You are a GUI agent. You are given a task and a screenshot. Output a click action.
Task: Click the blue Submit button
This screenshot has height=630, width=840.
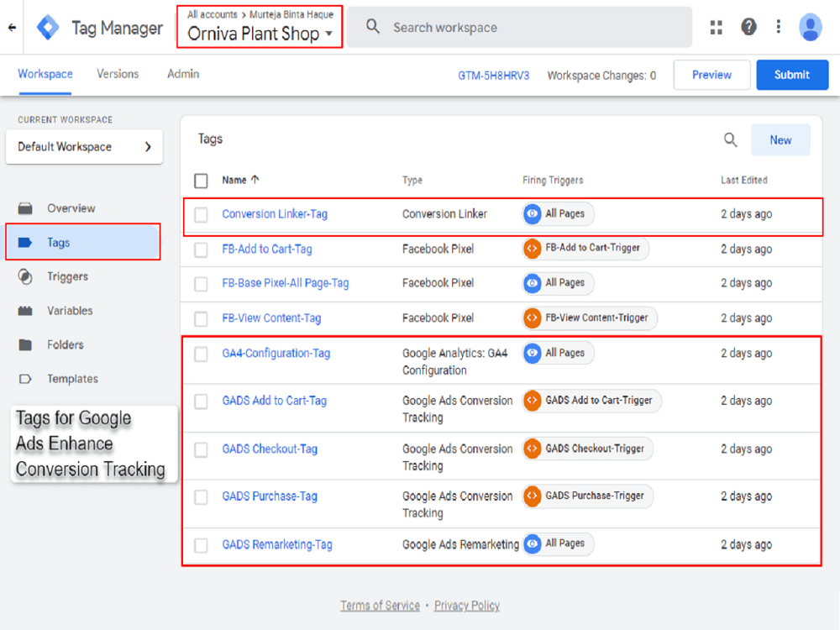[x=792, y=75]
